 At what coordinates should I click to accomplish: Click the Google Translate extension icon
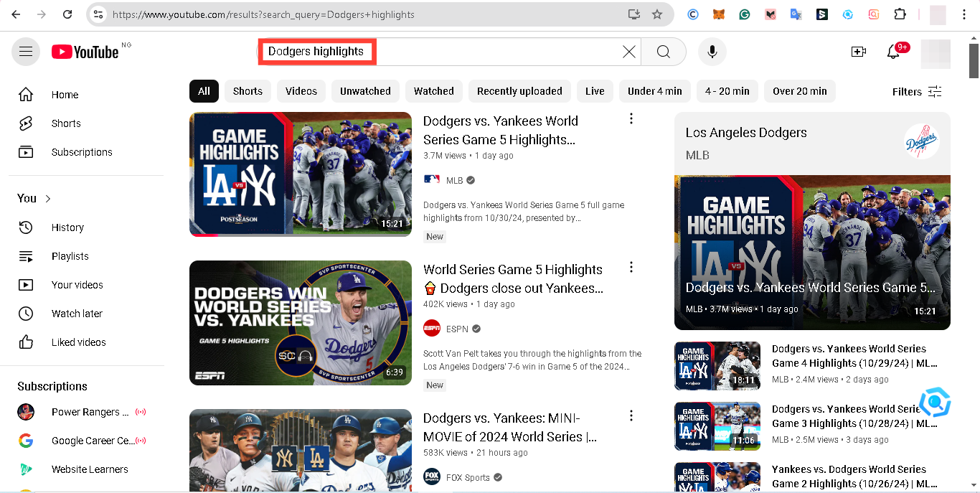click(796, 14)
